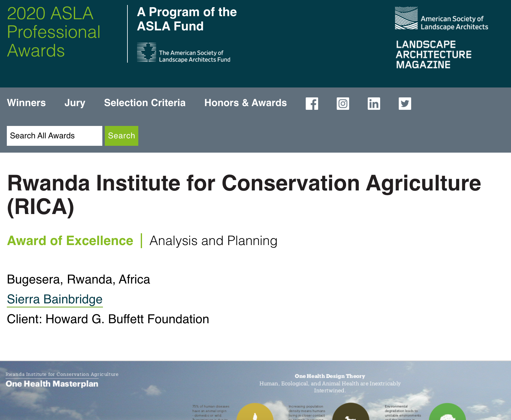Click the Award of Excellence label
Screen dimensions: 511x420
point(70,240)
